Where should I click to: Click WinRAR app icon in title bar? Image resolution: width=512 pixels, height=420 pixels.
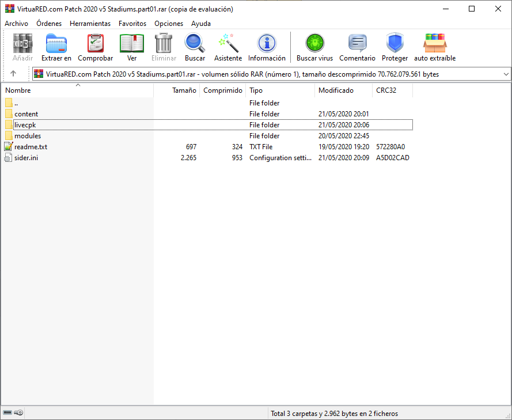coord(9,9)
